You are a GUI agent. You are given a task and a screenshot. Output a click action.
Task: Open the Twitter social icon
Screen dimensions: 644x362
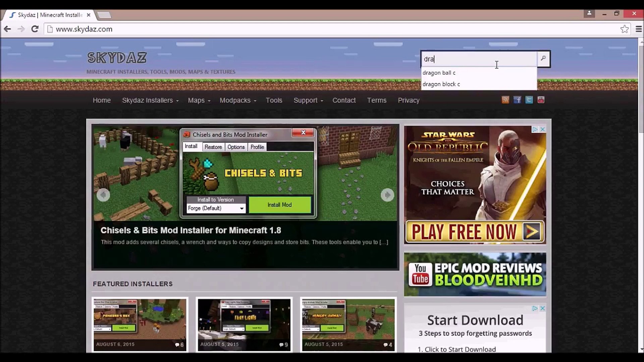(x=529, y=100)
